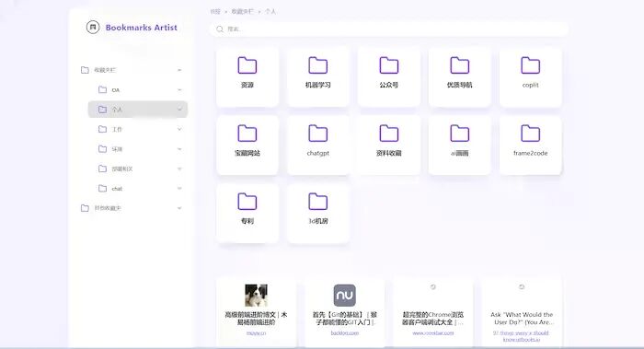This screenshot has width=644, height=349.
Task: Open the coplit folder card
Action: tap(530, 76)
